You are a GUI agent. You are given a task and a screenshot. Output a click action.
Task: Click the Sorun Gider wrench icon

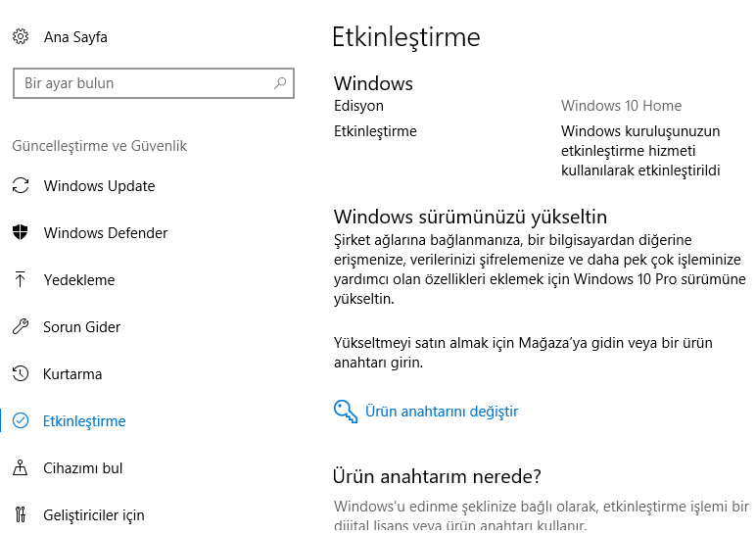pos(21,327)
